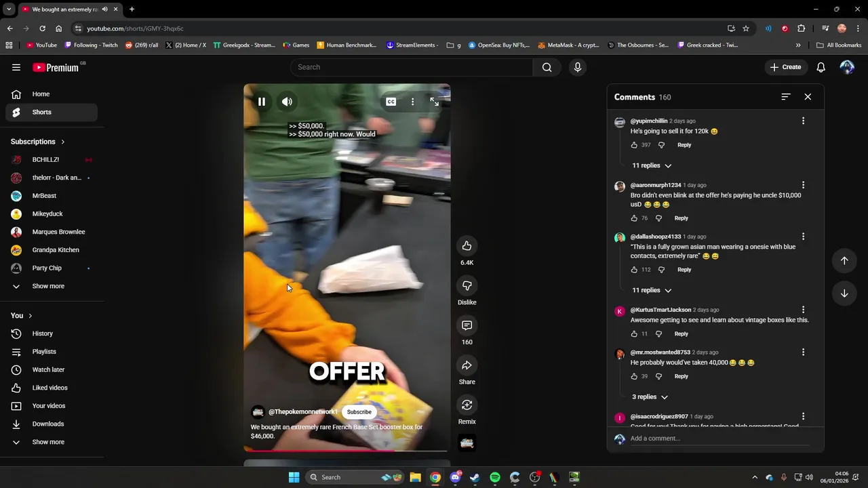Show more under the You section
The image size is (868, 488).
[x=52, y=442]
